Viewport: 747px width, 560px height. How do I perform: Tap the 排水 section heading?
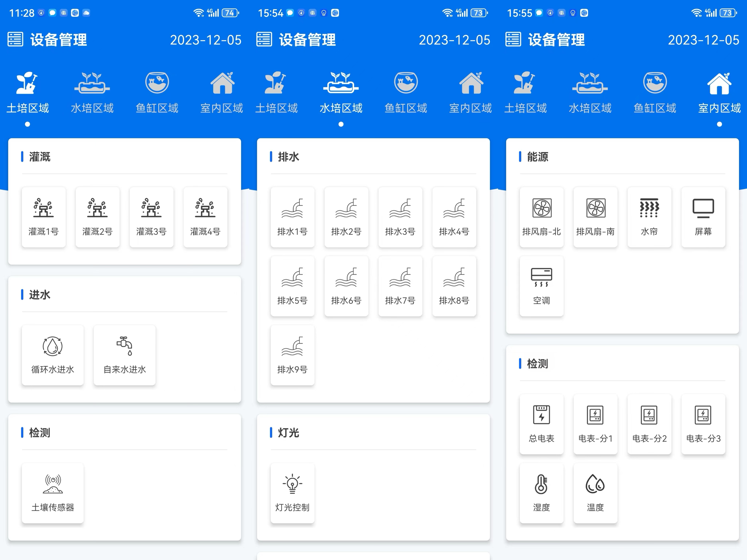pos(289,157)
